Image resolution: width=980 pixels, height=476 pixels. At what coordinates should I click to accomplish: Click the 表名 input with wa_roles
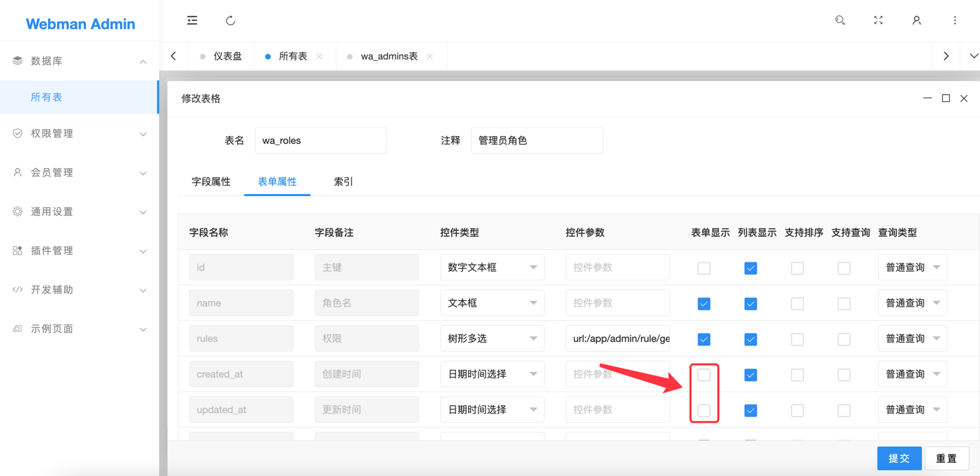(x=321, y=140)
